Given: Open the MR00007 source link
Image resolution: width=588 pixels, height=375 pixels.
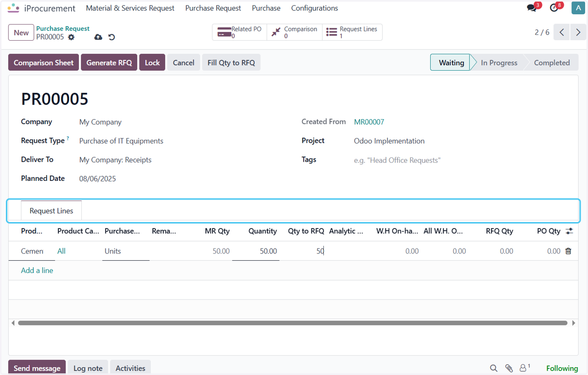Looking at the screenshot, I should tap(369, 122).
